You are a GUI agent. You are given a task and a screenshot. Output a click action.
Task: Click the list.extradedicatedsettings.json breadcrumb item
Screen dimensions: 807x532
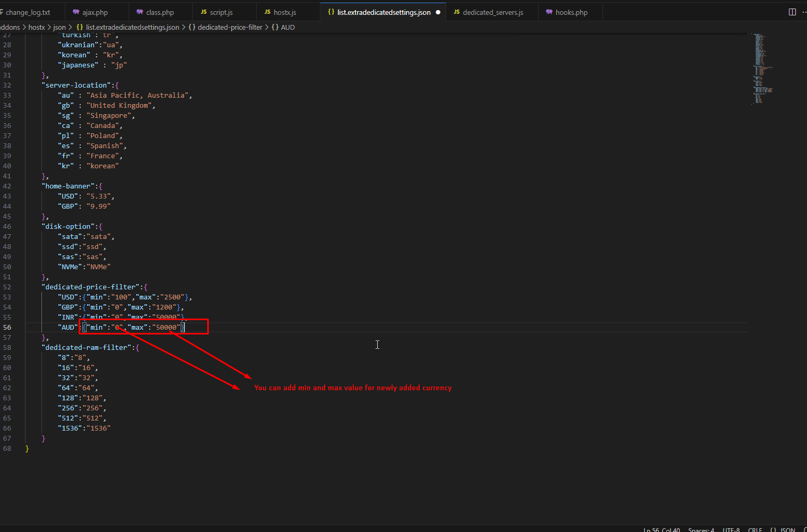tap(132, 27)
